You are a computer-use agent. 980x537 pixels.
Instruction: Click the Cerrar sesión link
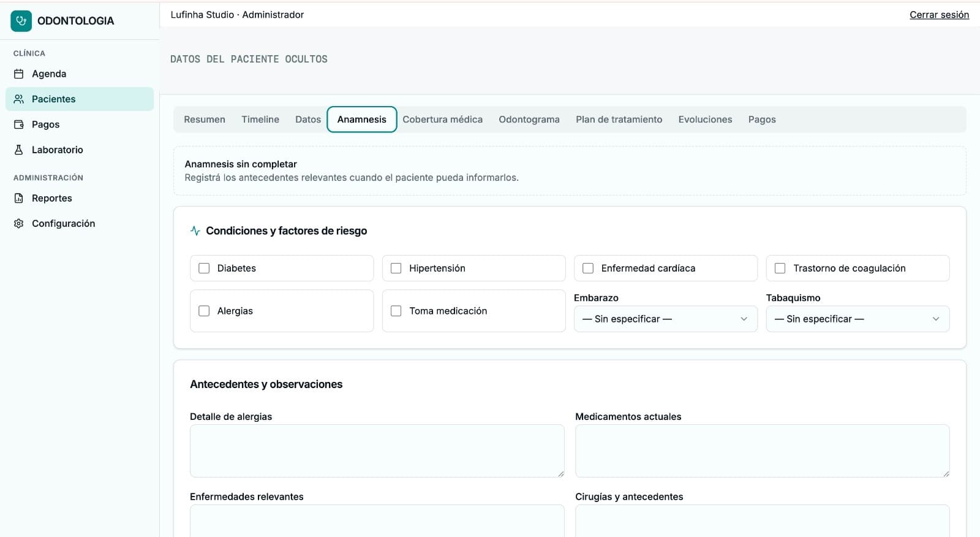coord(939,15)
